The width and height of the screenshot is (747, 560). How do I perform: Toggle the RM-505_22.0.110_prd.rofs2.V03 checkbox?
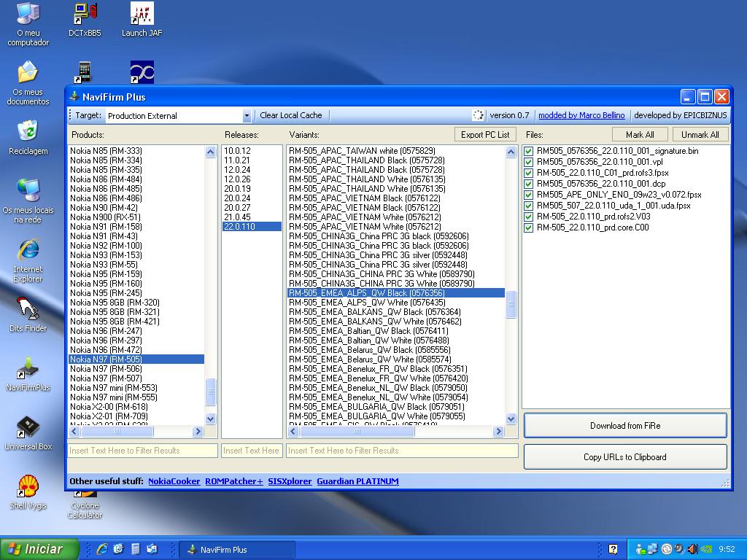pos(528,217)
